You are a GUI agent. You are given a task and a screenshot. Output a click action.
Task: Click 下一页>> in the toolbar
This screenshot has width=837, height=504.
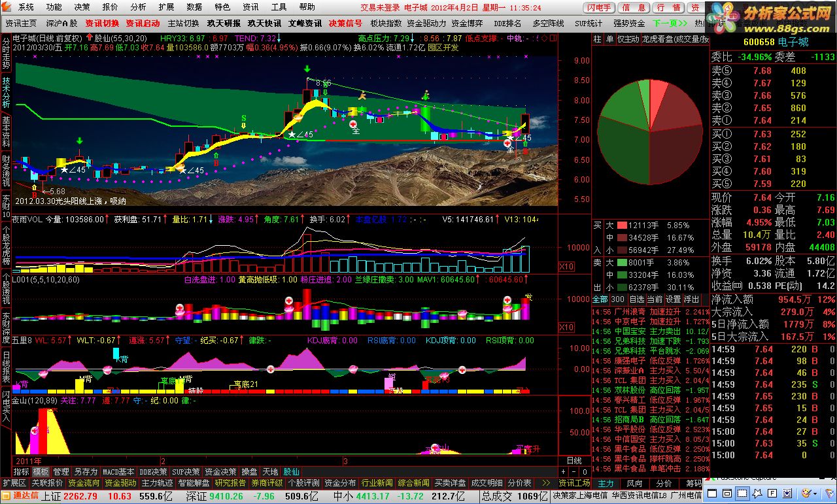[x=670, y=24]
